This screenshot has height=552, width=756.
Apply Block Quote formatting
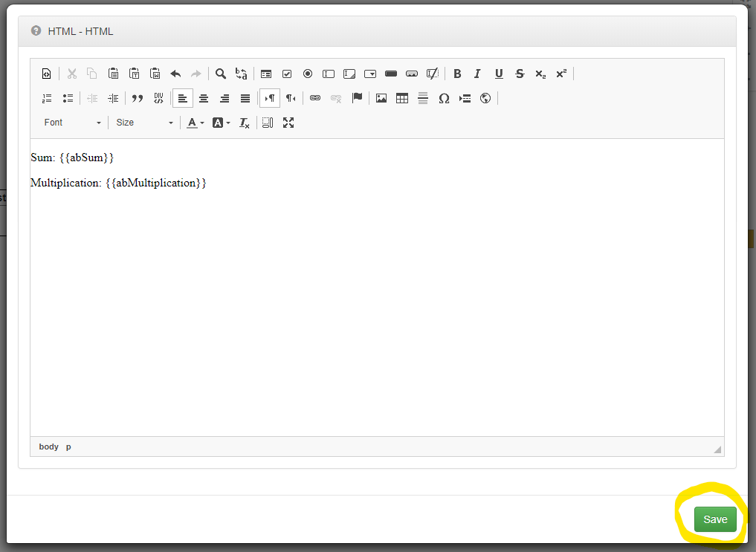coord(138,98)
